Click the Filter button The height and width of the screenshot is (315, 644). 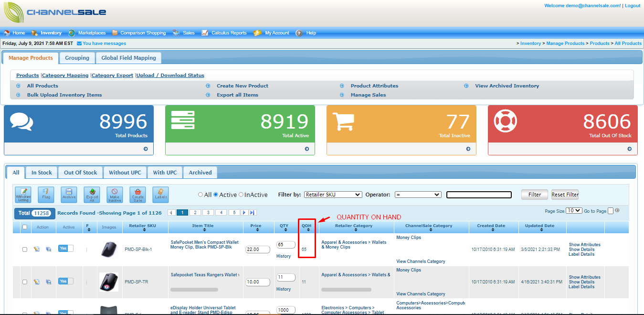click(x=535, y=195)
